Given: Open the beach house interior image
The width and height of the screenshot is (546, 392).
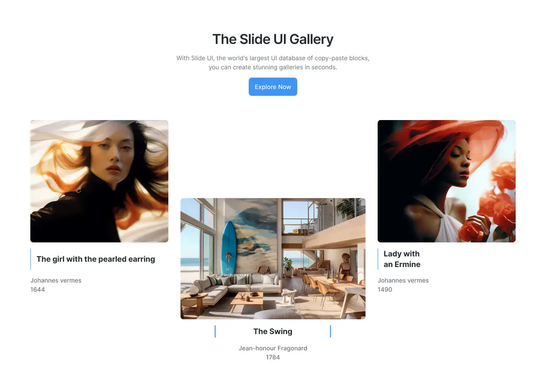Looking at the screenshot, I should (x=273, y=259).
